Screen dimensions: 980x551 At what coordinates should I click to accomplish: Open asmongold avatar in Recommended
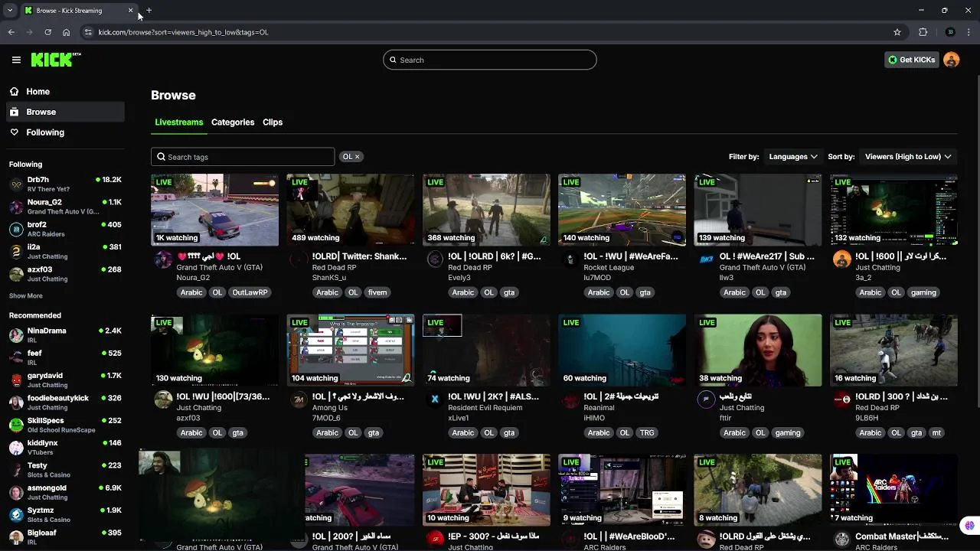[16, 492]
